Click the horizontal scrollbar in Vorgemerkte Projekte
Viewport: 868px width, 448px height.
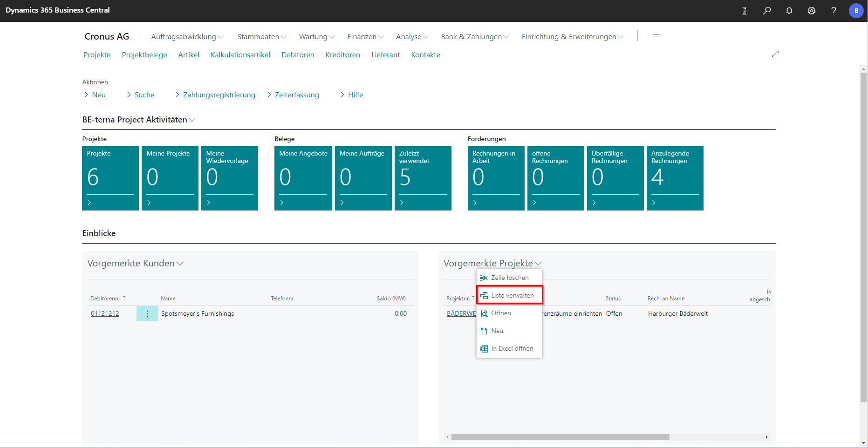point(560,437)
